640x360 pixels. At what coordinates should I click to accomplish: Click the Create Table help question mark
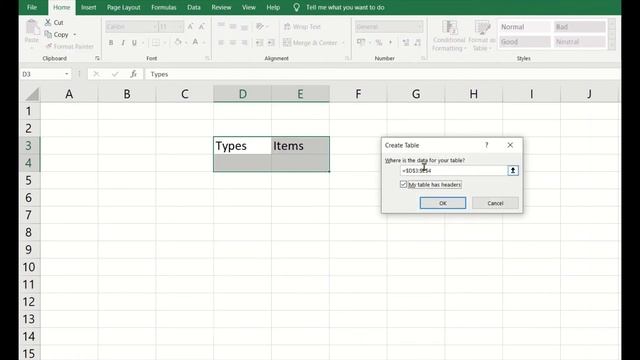pos(487,145)
